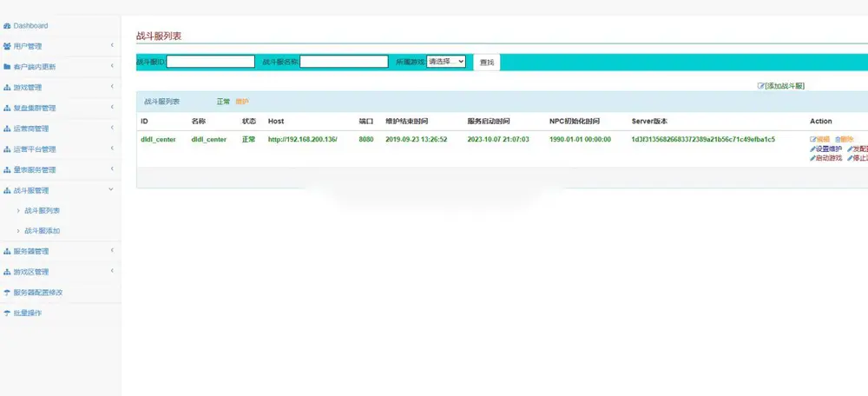This screenshot has height=396, width=868.
Task: Click the pencil icon beside 设置维护
Action: tap(812, 149)
